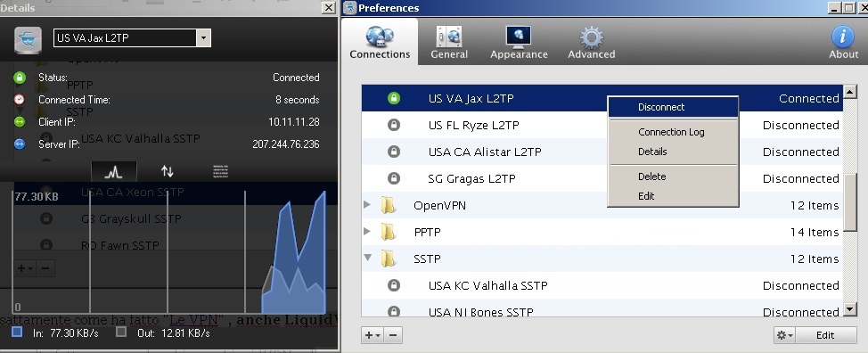The width and height of the screenshot is (868, 353).
Task: Click the Client IP green arrows icon
Action: (20, 122)
